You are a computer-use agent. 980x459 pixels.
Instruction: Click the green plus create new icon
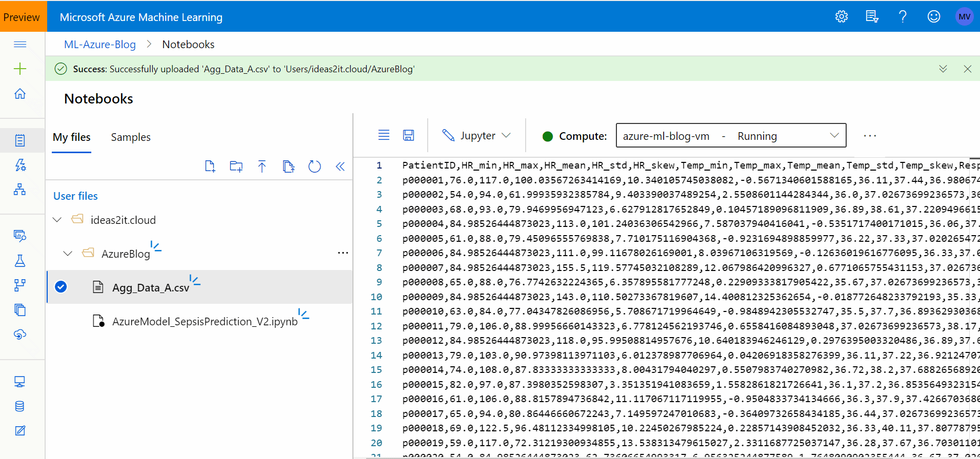(x=20, y=69)
